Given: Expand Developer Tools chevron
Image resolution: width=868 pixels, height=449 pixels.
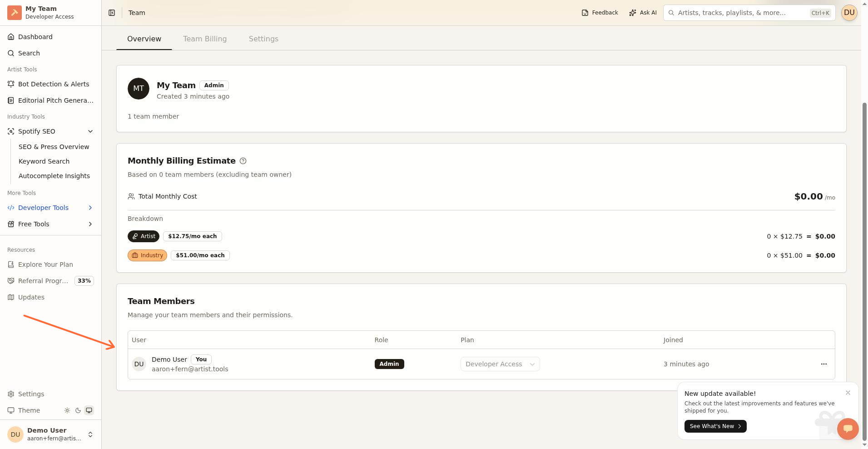Looking at the screenshot, I should tap(90, 208).
